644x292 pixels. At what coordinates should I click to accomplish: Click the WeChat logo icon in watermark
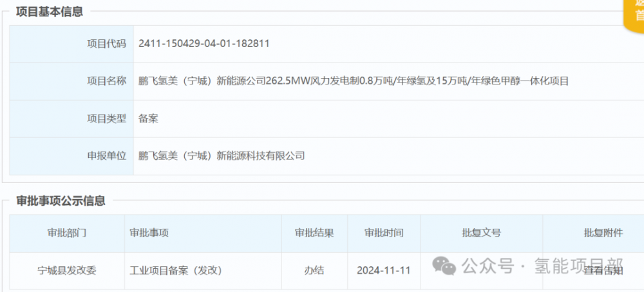pyautogui.click(x=444, y=265)
